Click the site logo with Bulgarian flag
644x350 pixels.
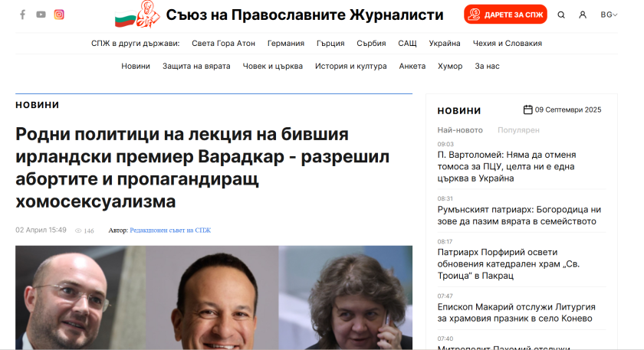[137, 15]
